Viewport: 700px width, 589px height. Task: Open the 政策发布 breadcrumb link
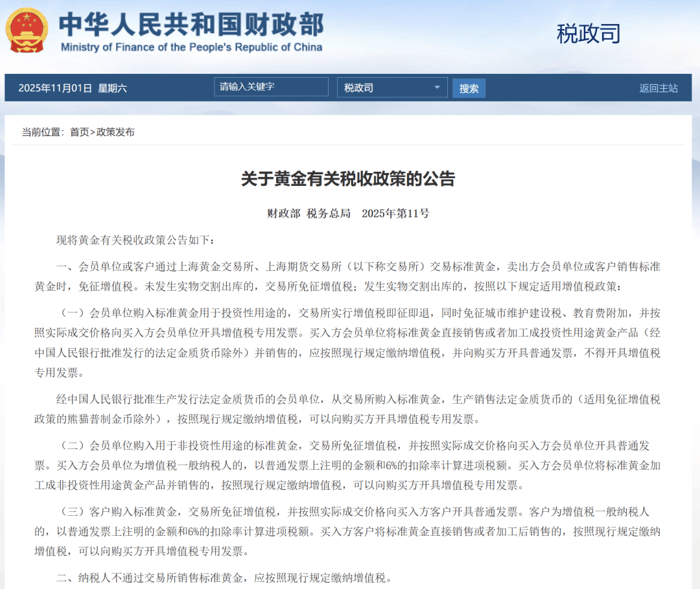(x=117, y=132)
